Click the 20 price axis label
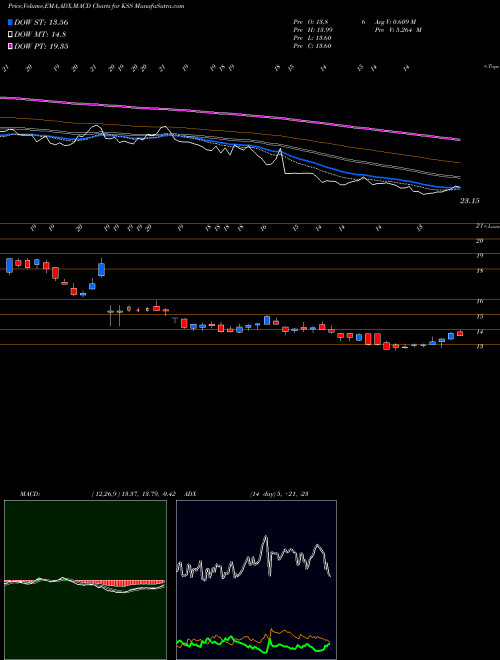This screenshot has height=660, width=500. coord(479,241)
